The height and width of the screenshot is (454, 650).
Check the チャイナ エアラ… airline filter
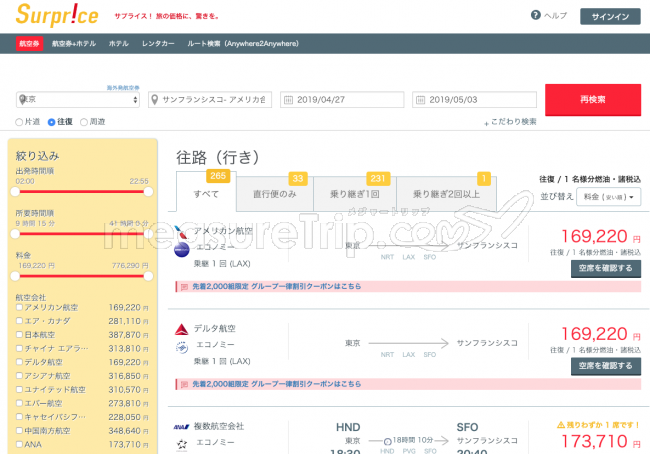pyautogui.click(x=19, y=348)
